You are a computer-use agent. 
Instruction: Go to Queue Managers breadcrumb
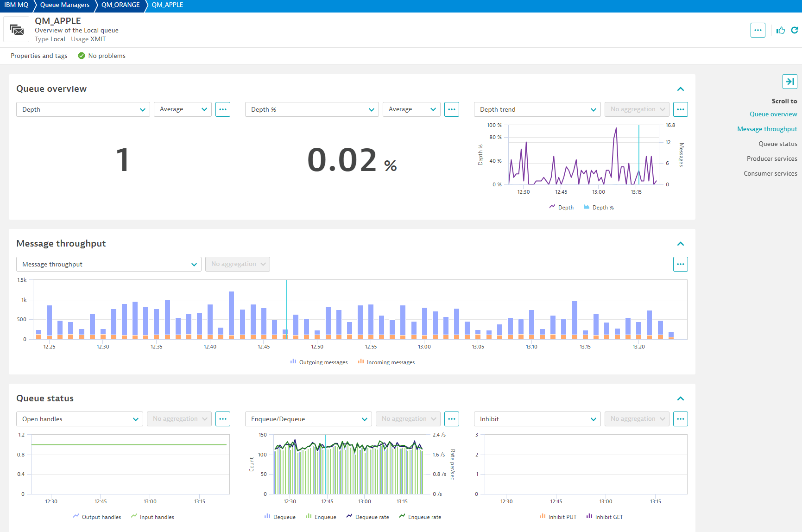pyautogui.click(x=65, y=5)
